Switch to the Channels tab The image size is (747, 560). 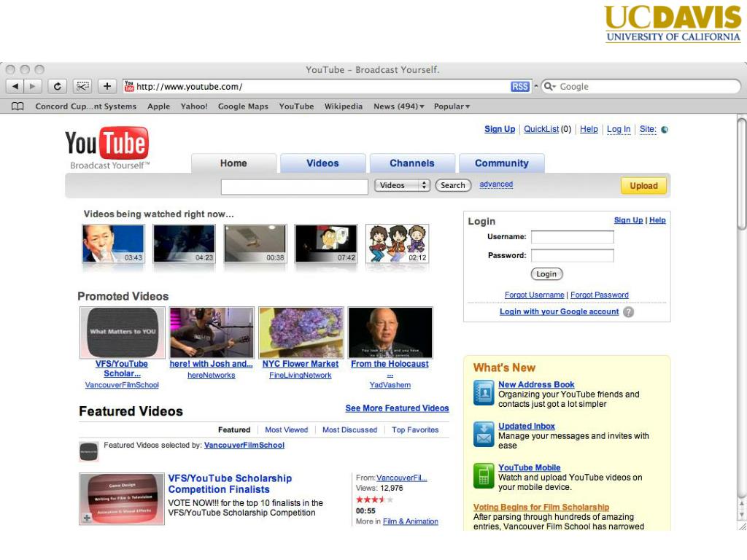point(411,163)
